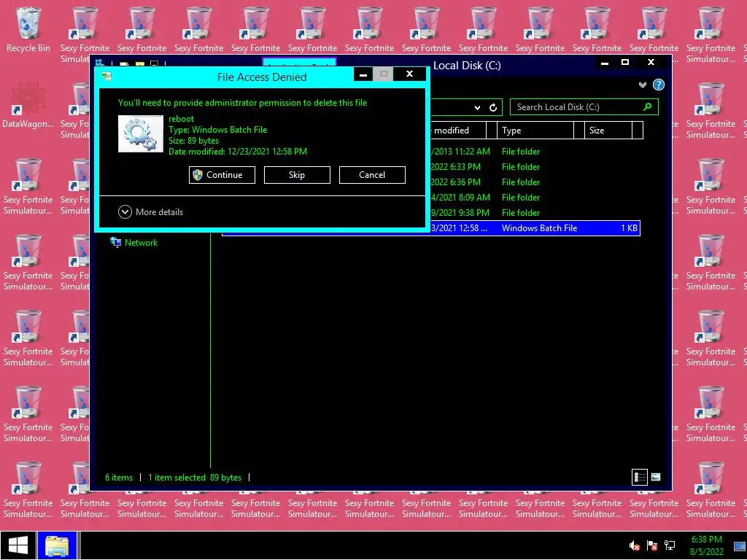
Task: Expand More details in File Access Denied
Action: click(x=150, y=212)
